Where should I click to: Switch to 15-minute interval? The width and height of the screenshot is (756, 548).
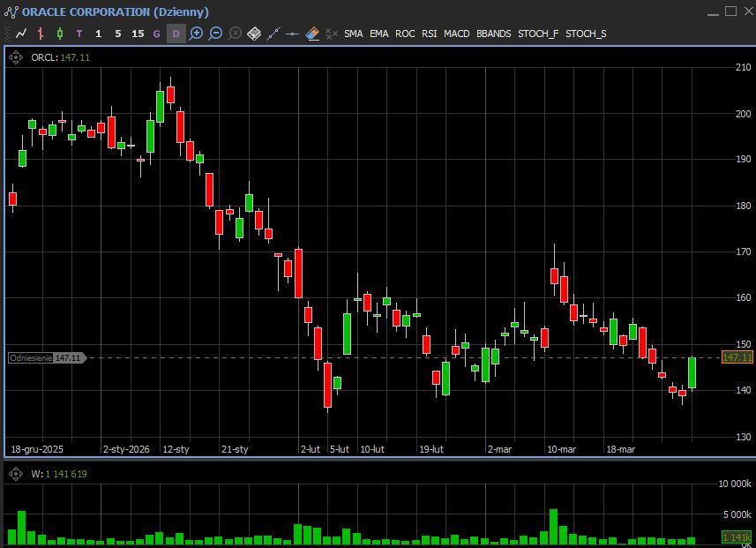[x=137, y=34]
